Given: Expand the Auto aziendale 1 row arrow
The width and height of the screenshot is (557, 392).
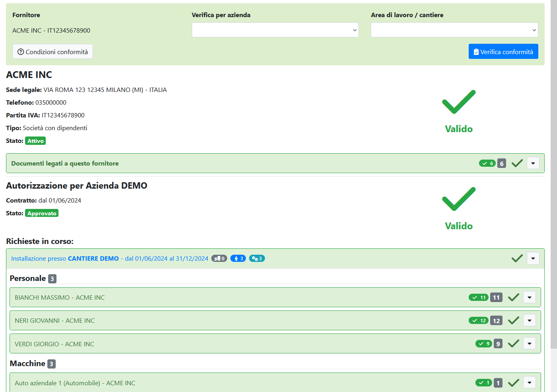Looking at the screenshot, I should (529, 382).
